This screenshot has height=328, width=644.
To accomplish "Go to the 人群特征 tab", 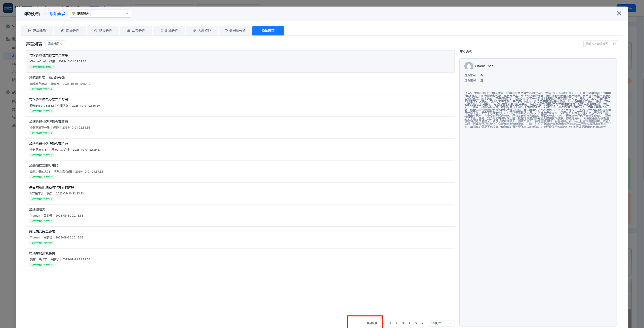I will click(x=202, y=31).
